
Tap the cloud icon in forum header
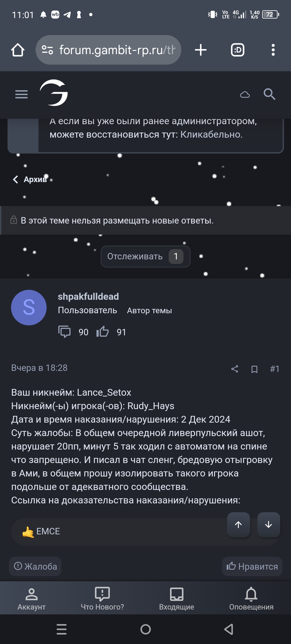(x=245, y=95)
